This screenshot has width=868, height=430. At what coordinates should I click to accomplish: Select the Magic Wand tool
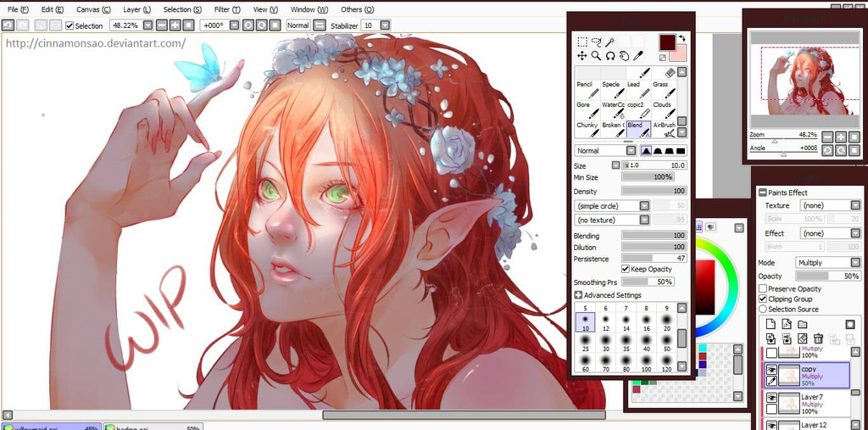tap(609, 42)
